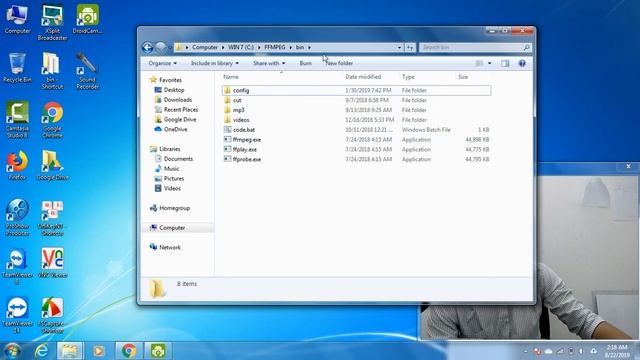Select Camtasia Studio 8 desktop icon

17,120
